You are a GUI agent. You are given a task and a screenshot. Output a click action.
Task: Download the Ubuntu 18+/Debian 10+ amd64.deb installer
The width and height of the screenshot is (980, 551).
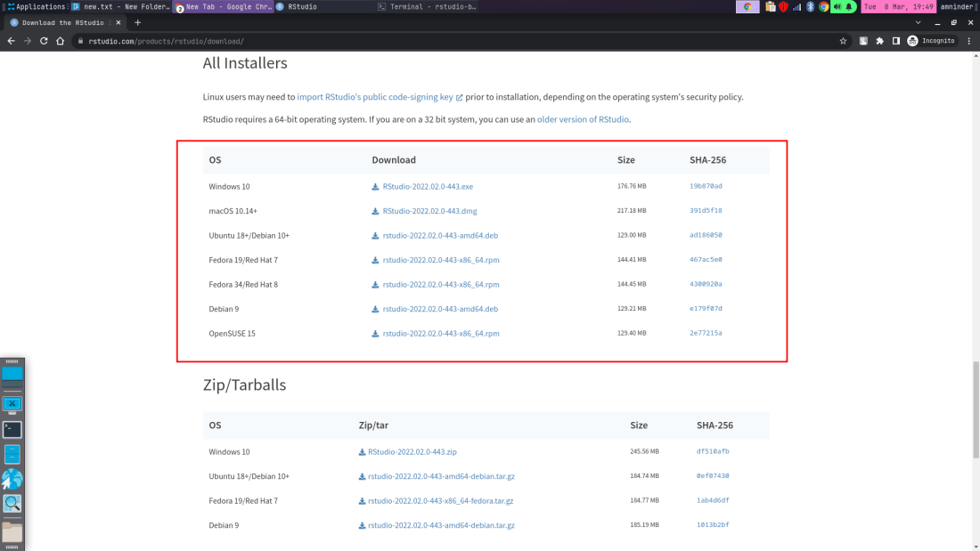click(x=440, y=236)
